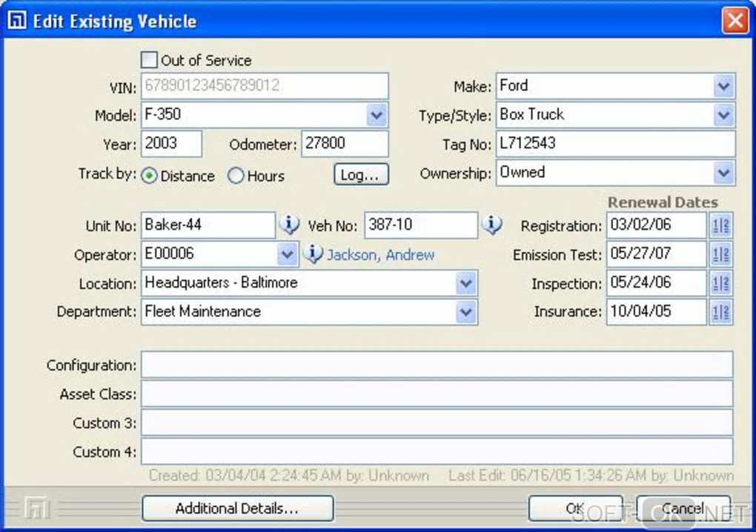Click the Renewal Dates heading

(663, 202)
